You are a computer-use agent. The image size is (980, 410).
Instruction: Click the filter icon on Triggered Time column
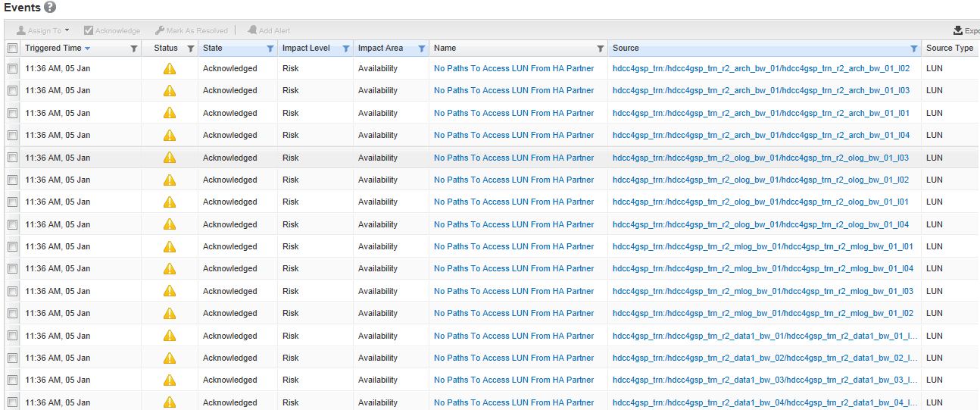coord(134,49)
